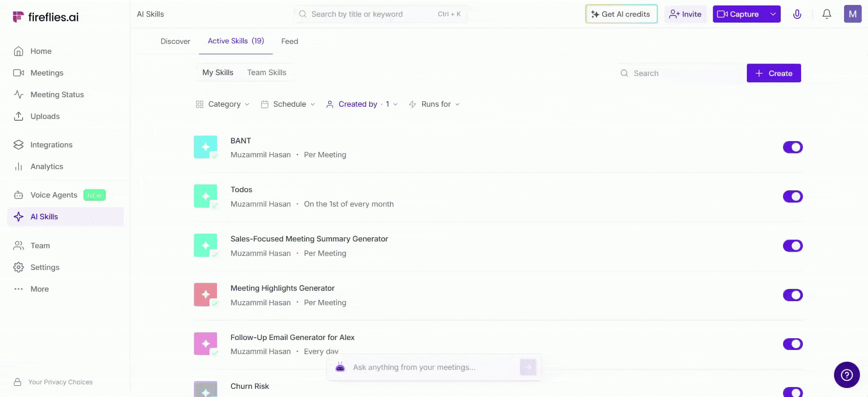This screenshot has width=868, height=397.
Task: Click the Follow-Up Email Generator skill icon
Action: 206,344
